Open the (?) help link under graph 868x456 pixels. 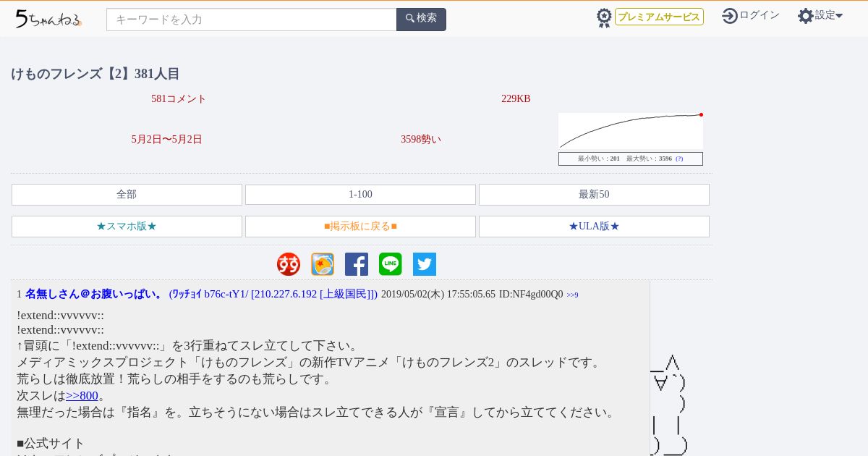(679, 159)
